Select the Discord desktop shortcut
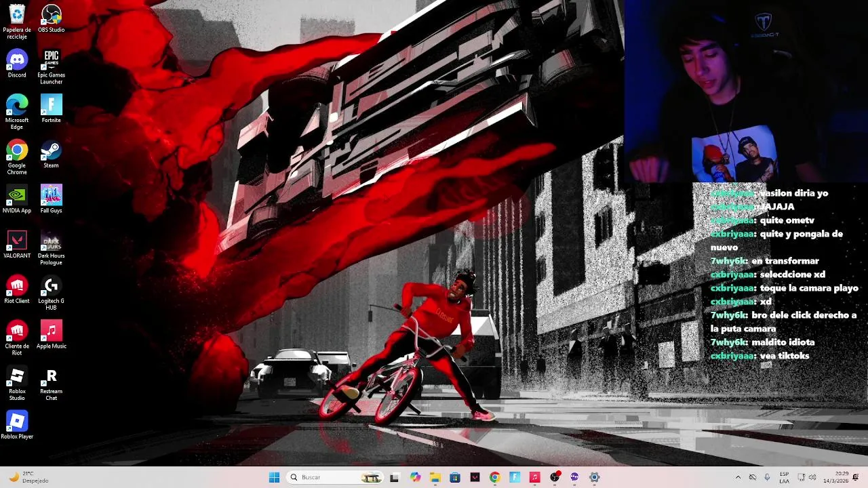This screenshot has width=868, height=488. point(17,64)
